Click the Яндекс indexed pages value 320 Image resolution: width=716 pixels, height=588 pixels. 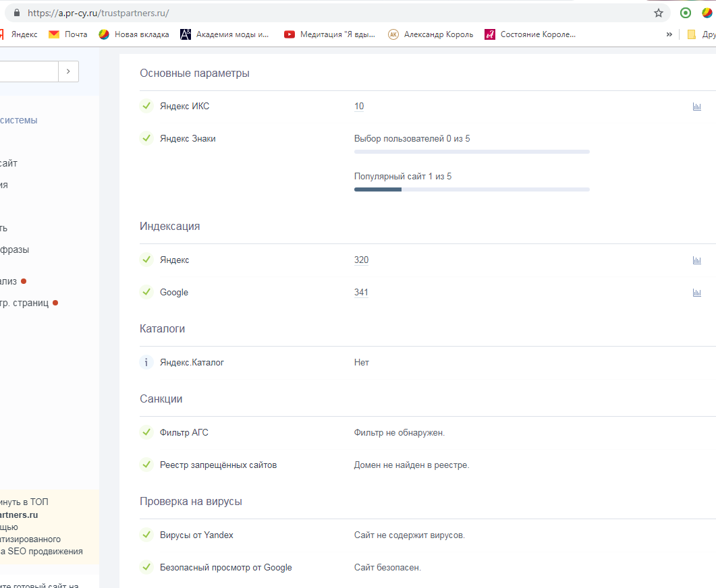pos(361,260)
